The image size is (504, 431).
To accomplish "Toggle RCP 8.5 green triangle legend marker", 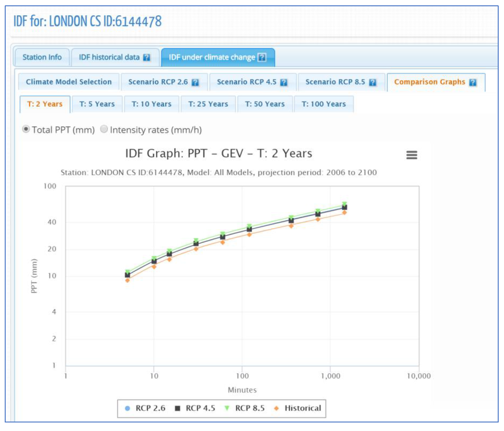I will click(227, 408).
